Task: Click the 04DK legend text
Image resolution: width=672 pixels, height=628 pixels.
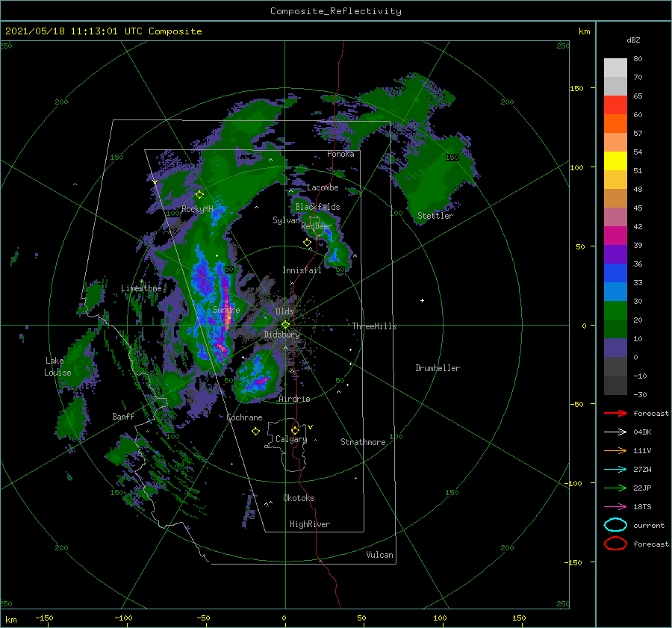Action: pos(642,432)
